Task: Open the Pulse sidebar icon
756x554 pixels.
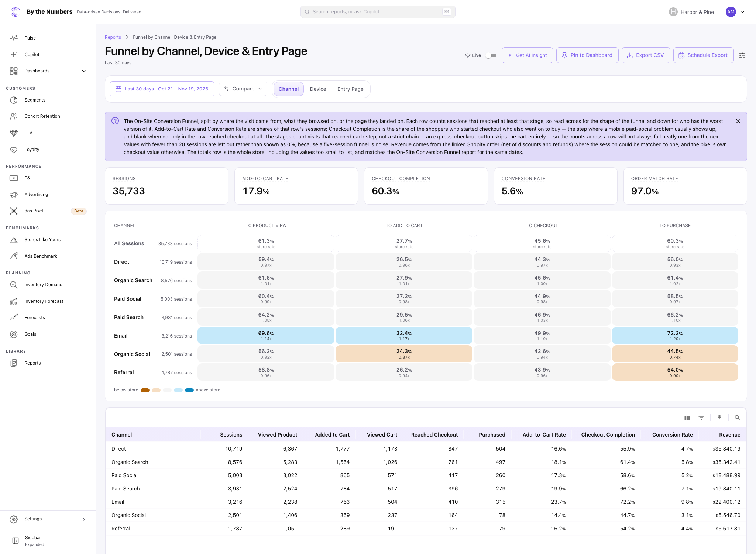Action: pyautogui.click(x=14, y=38)
